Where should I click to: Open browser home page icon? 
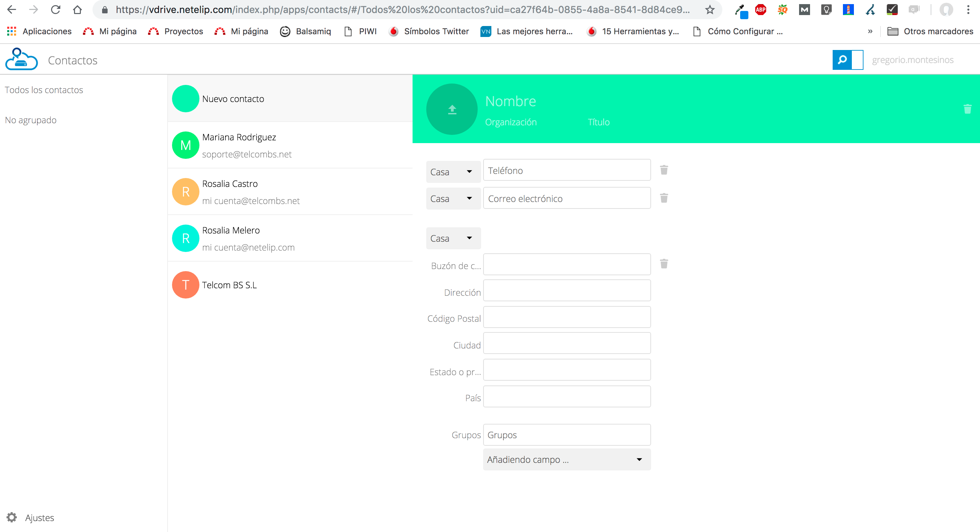click(x=77, y=10)
